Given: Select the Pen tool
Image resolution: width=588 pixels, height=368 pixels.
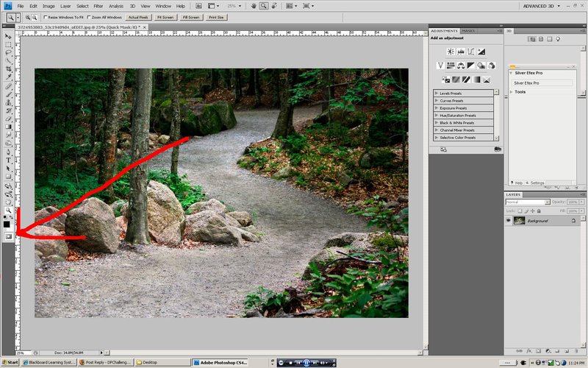Looking at the screenshot, I should point(8,152).
